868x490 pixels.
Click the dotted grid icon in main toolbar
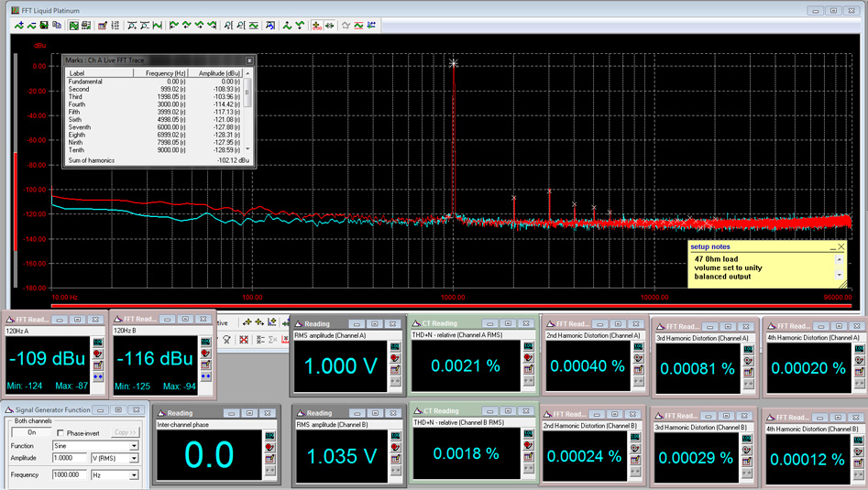pos(115,26)
